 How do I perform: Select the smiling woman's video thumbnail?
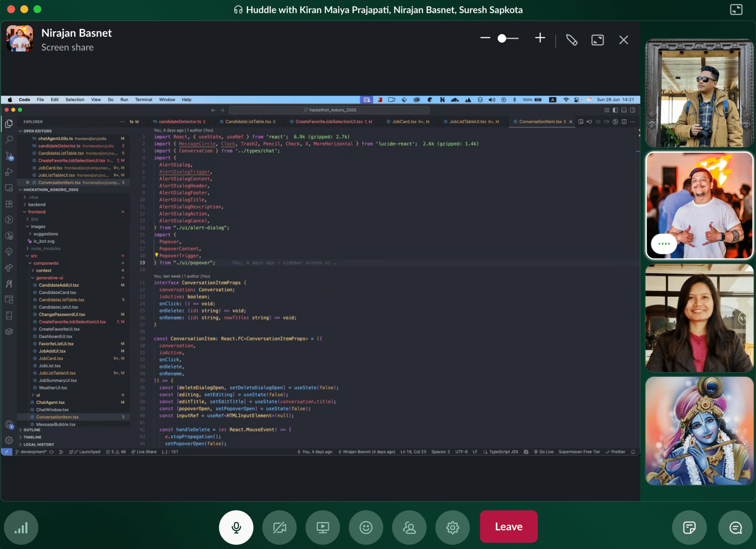pyautogui.click(x=700, y=318)
